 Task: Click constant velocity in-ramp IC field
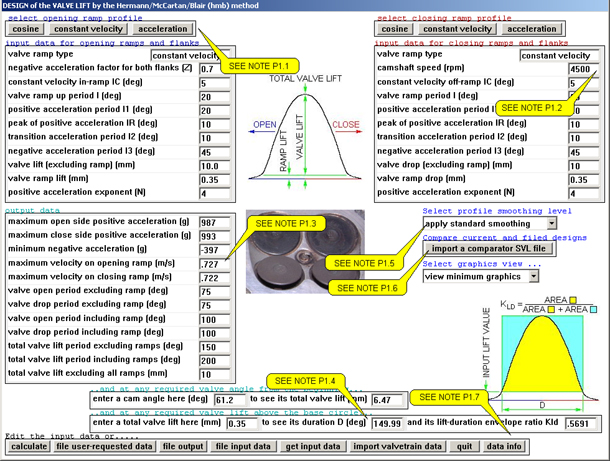click(214, 83)
